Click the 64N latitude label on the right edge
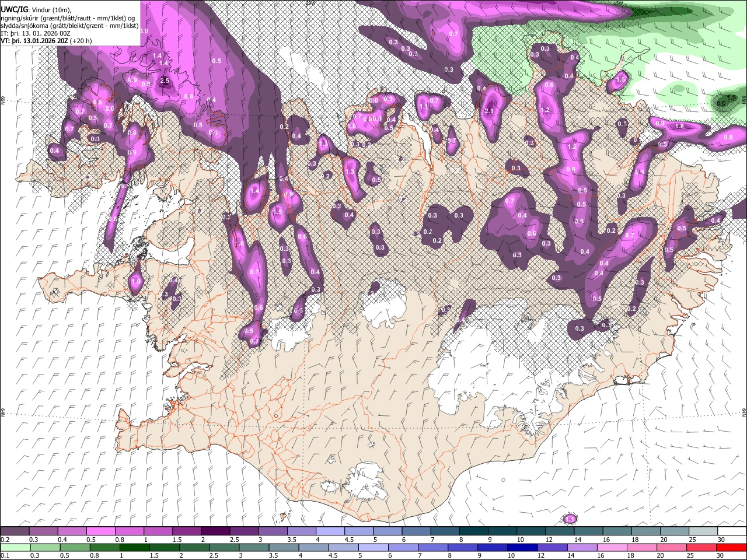747x560 pixels. 744,412
